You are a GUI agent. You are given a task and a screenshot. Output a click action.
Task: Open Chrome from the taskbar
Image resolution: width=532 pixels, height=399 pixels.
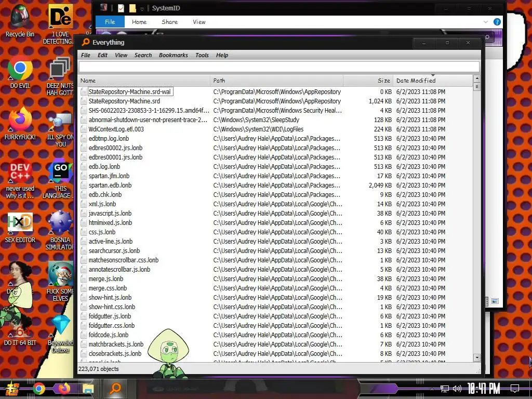click(x=38, y=389)
